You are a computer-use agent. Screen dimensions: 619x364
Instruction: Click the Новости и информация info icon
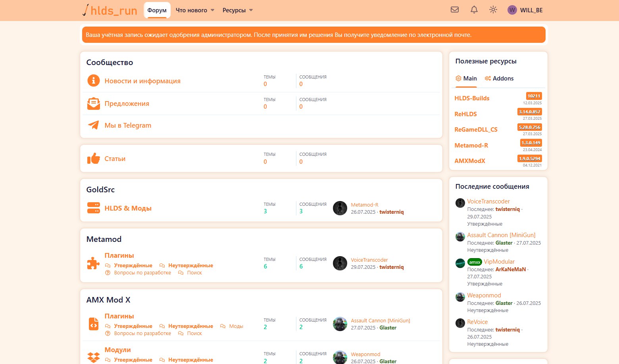tap(94, 81)
